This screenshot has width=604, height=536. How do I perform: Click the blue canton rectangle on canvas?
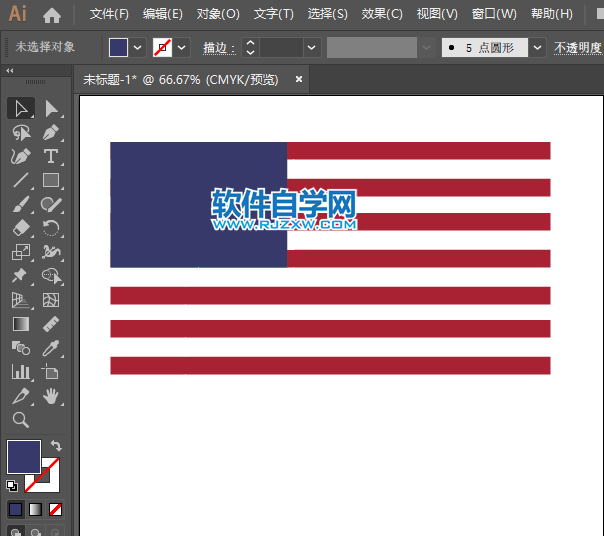198,205
